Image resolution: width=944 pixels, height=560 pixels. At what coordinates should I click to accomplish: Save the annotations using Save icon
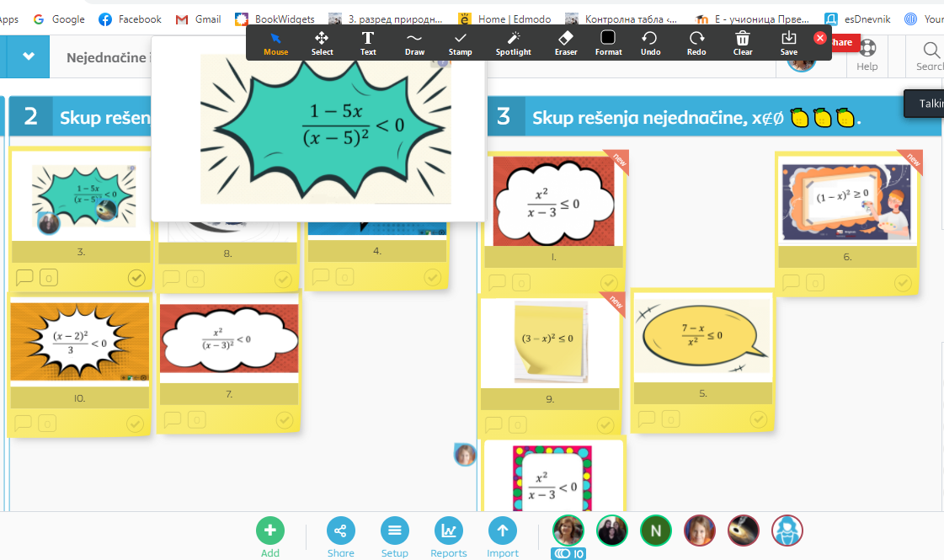(x=788, y=42)
